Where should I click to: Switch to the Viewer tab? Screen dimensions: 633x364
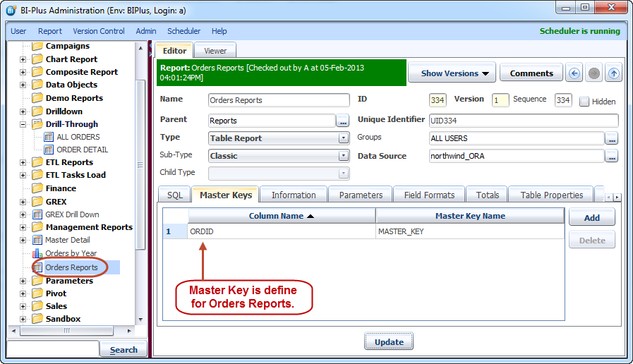[215, 51]
